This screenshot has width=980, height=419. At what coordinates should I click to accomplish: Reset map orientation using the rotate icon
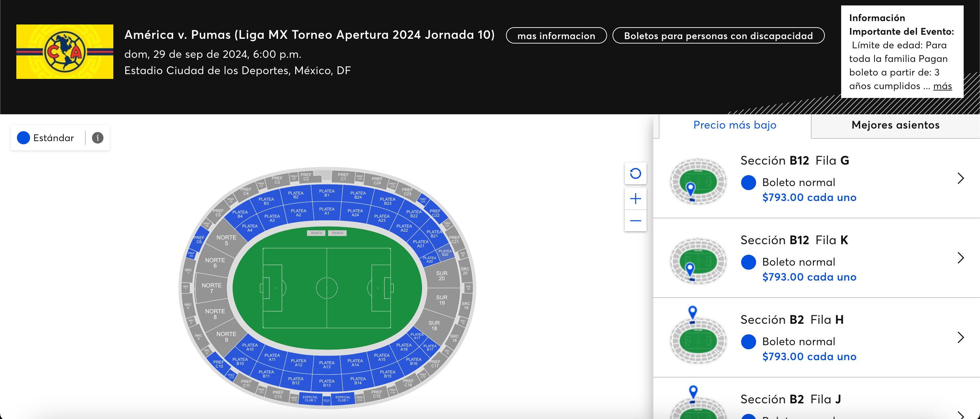click(x=636, y=174)
